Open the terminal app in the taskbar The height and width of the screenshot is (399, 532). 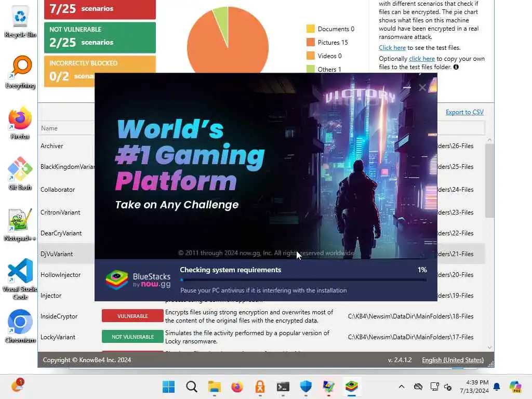(283, 387)
